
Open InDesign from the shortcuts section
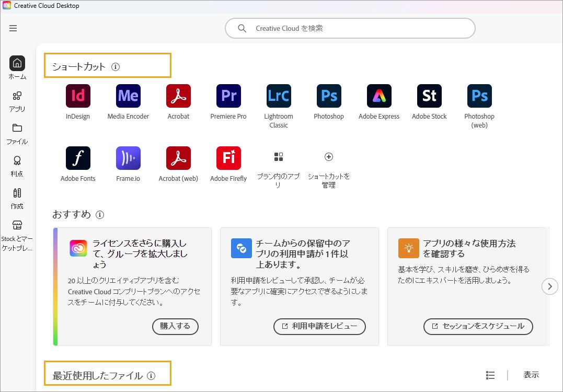(78, 96)
